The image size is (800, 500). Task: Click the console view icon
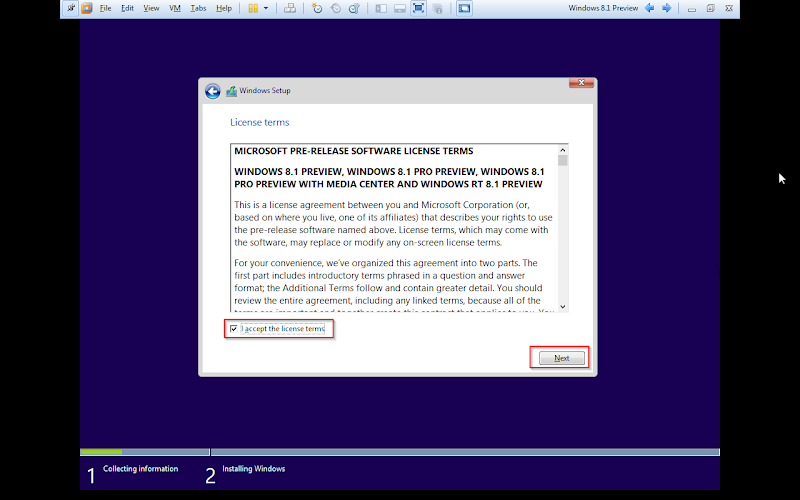[x=464, y=8]
